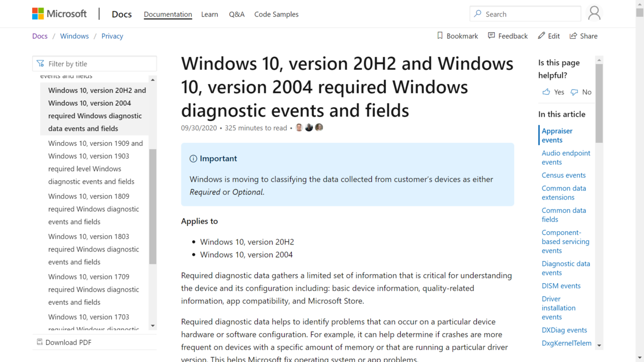Click the Applies to heading
Image resolution: width=644 pixels, height=362 pixels.
[200, 221]
